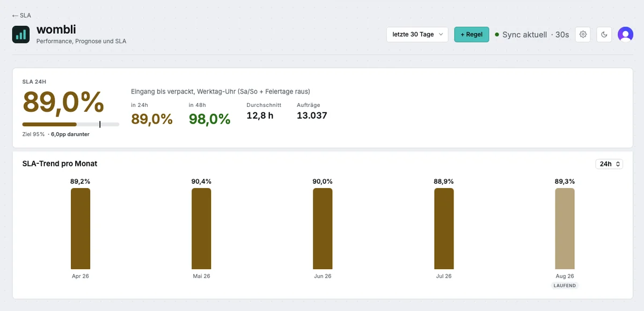Click the 89,0% in 24h value

(152, 119)
